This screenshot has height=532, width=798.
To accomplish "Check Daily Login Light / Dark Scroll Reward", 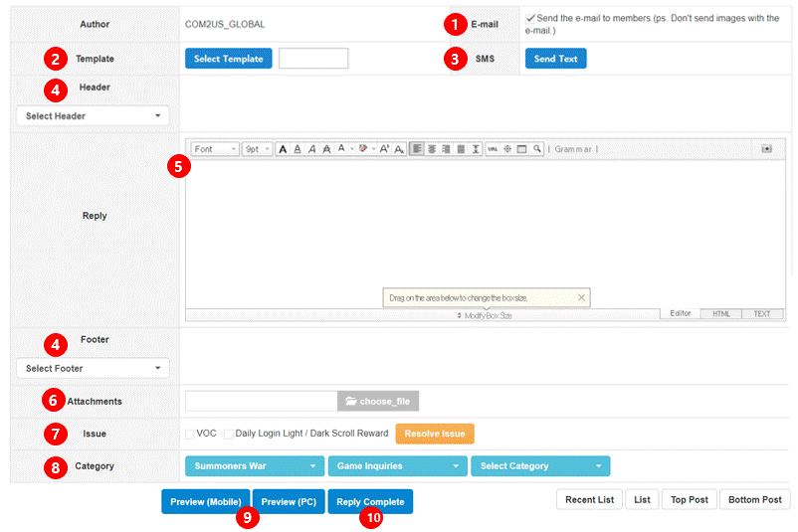I will pos(229,434).
